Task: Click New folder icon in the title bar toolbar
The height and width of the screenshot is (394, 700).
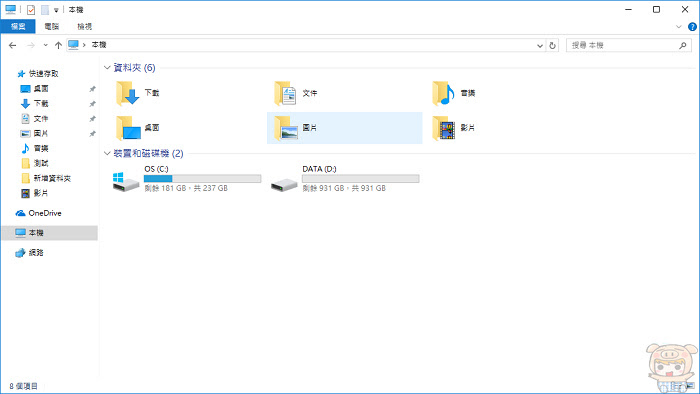Action: [x=45, y=10]
